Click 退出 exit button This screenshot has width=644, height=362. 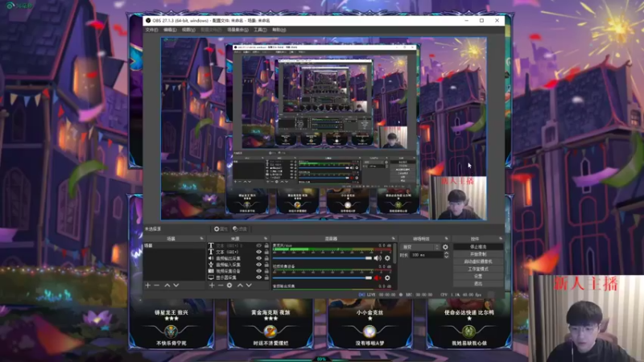[478, 284]
